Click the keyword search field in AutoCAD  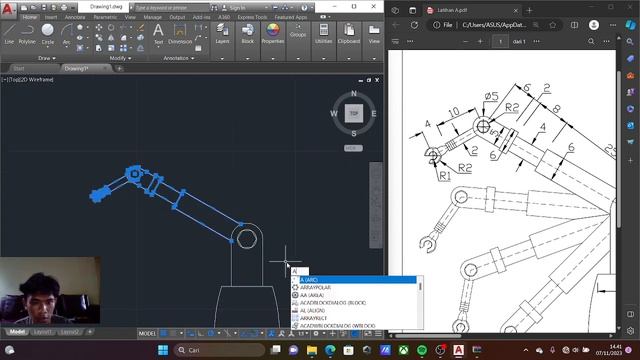[171, 8]
